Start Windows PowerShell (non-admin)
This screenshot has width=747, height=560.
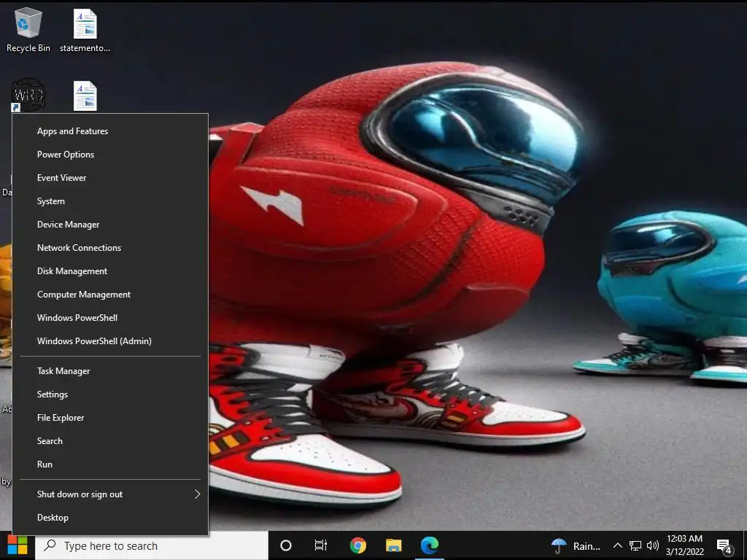click(110, 318)
